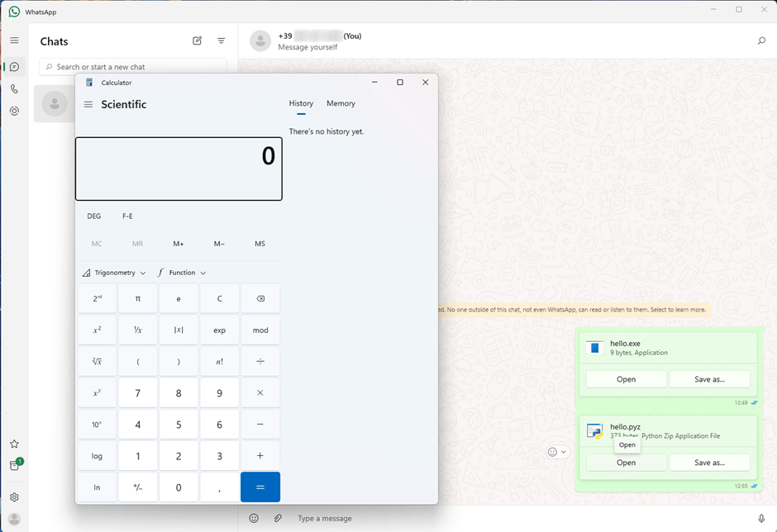Open WhatsApp Settings gear icon
This screenshot has height=532, width=777.
click(14, 497)
